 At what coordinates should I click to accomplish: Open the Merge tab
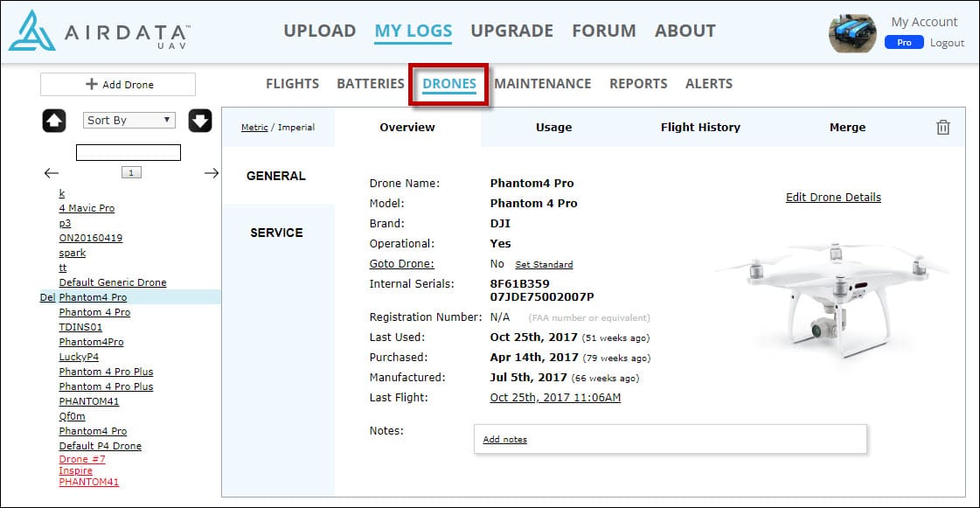click(847, 128)
